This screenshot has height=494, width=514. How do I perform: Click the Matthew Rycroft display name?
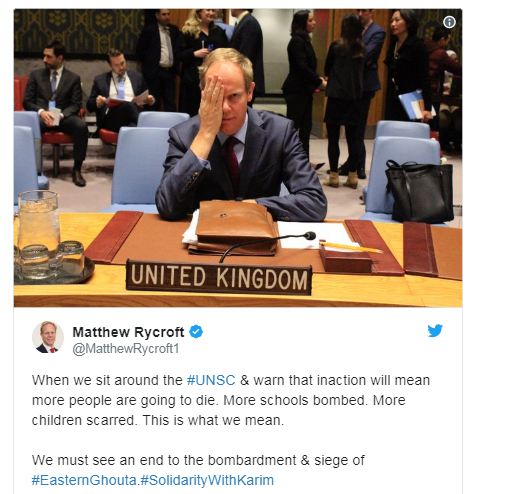coord(128,332)
